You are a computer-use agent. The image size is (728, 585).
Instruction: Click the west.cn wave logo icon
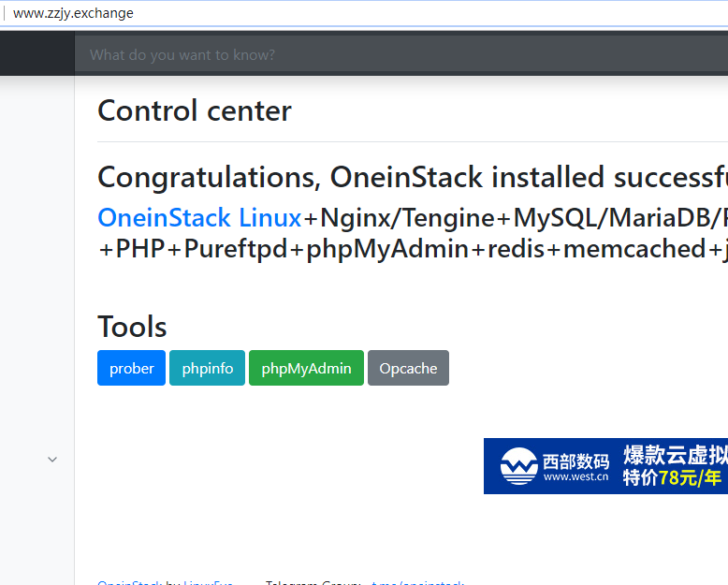point(517,466)
